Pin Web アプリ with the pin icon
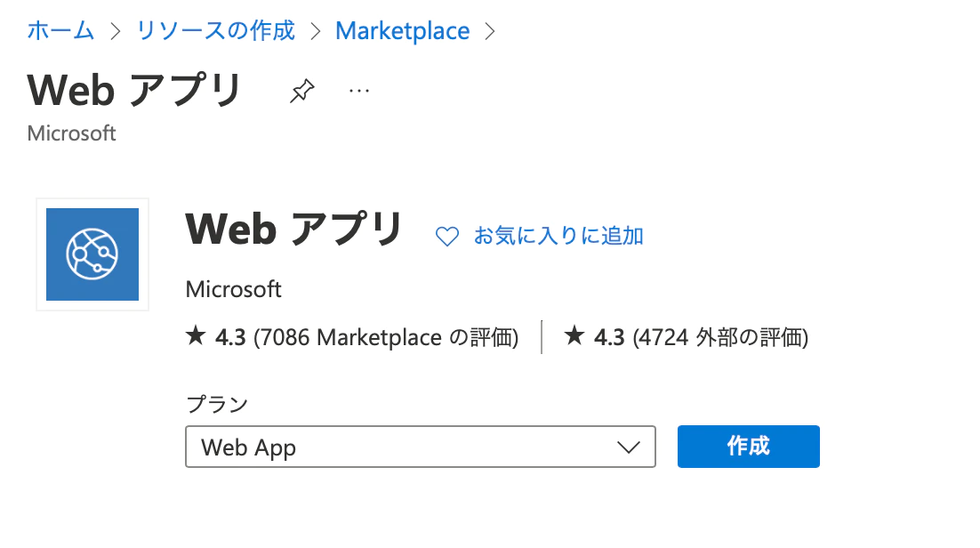This screenshot has height=548, width=980. point(301,91)
